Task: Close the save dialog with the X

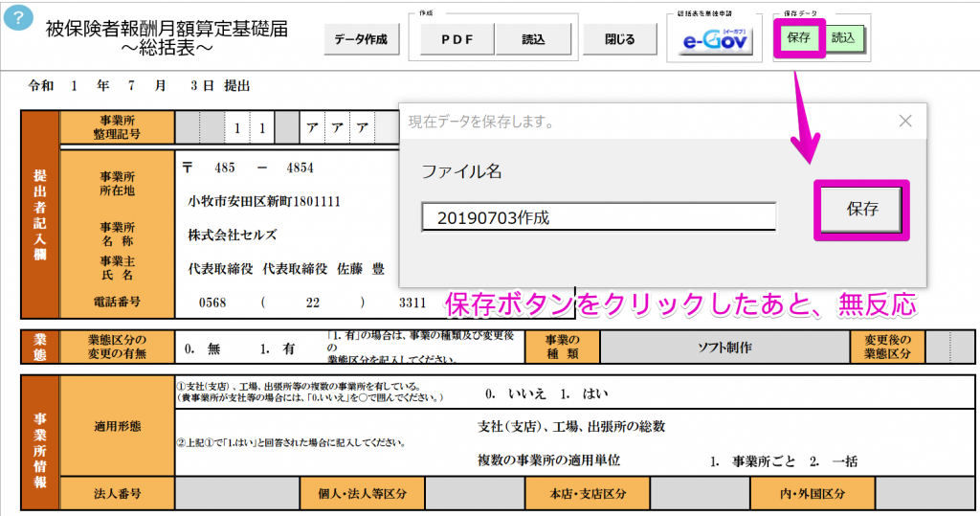Action: click(x=905, y=122)
